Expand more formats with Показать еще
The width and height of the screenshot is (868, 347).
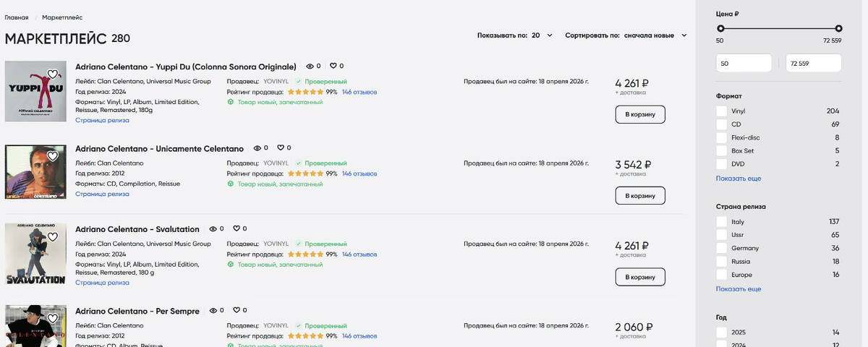(x=739, y=179)
